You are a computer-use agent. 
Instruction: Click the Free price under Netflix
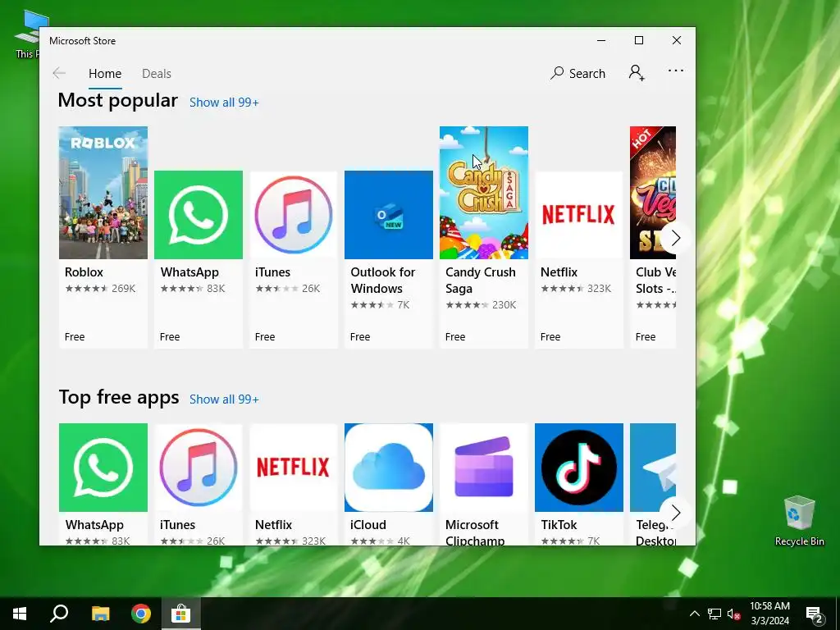pos(550,337)
